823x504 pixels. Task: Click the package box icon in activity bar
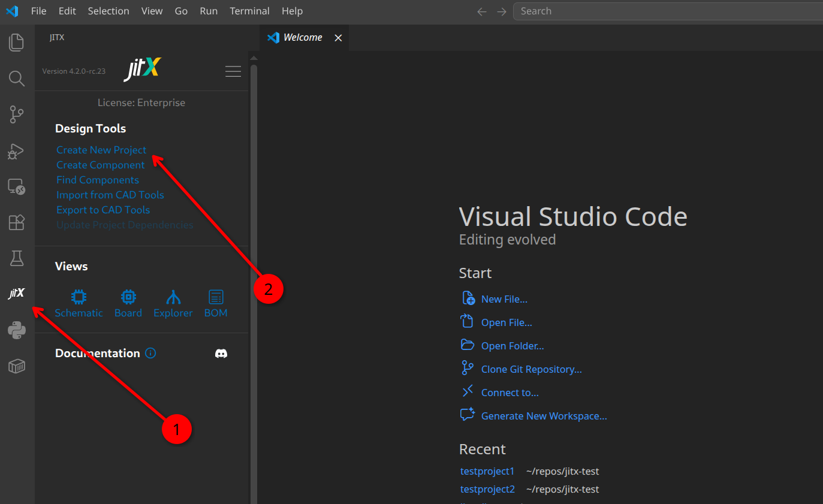tap(17, 366)
